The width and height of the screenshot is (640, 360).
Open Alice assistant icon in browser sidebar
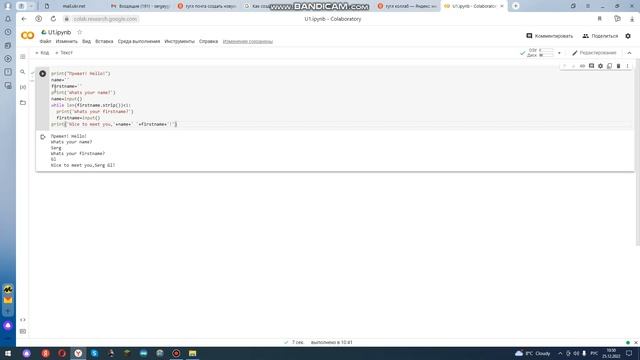8,326
